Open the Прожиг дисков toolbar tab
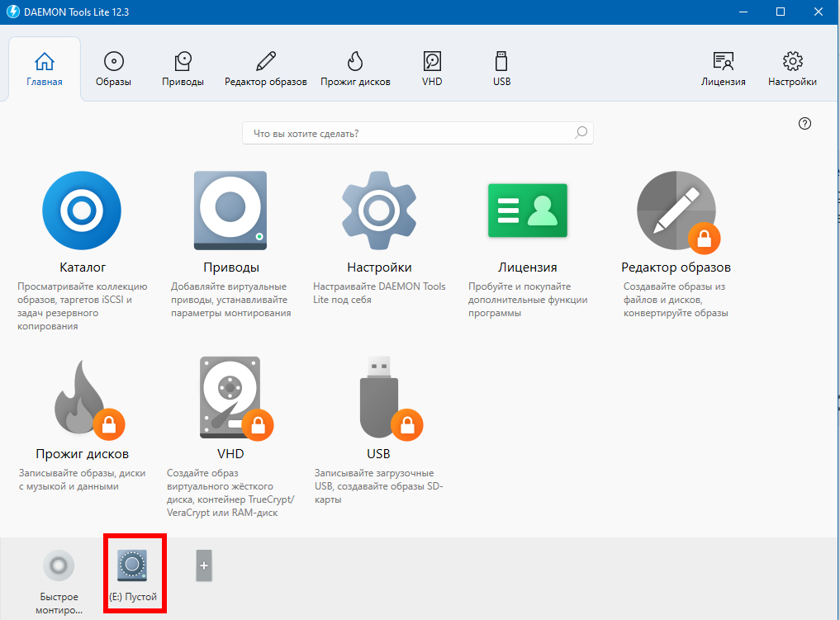Image resolution: width=840 pixels, height=620 pixels. click(355, 69)
